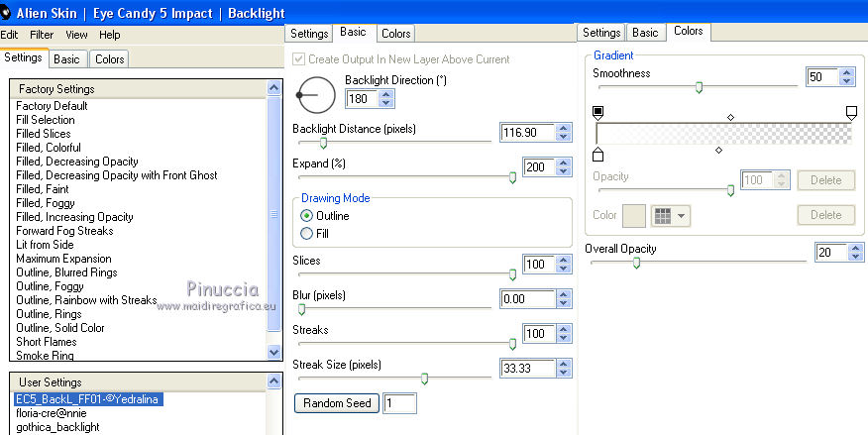Click the Random Seed button
Viewport: 868px width, 435px height.
click(x=337, y=403)
